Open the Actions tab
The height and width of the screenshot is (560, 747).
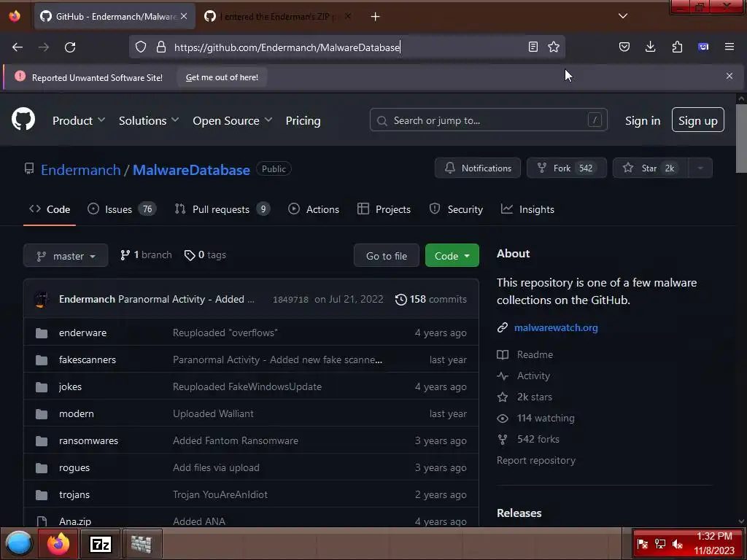(x=314, y=209)
